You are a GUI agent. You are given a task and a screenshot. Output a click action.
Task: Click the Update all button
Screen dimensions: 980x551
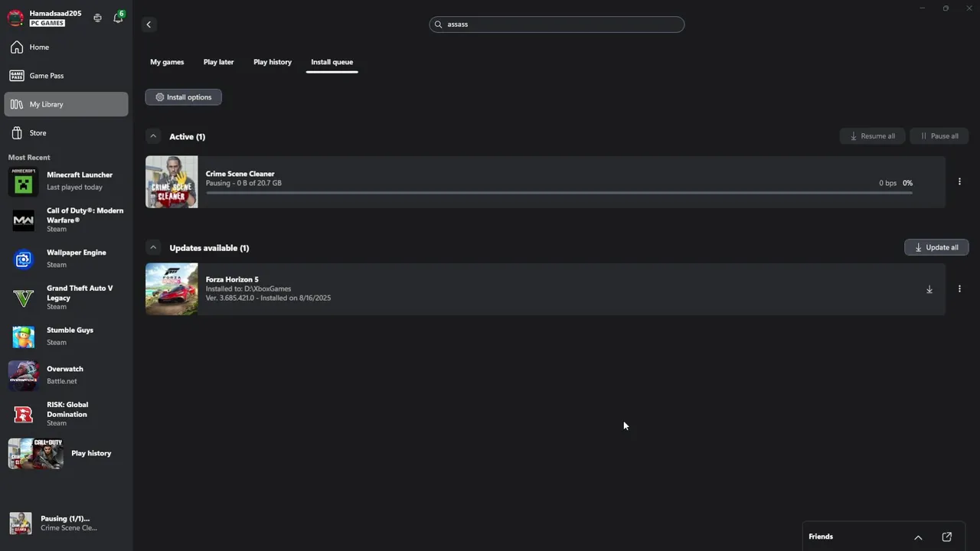click(936, 247)
